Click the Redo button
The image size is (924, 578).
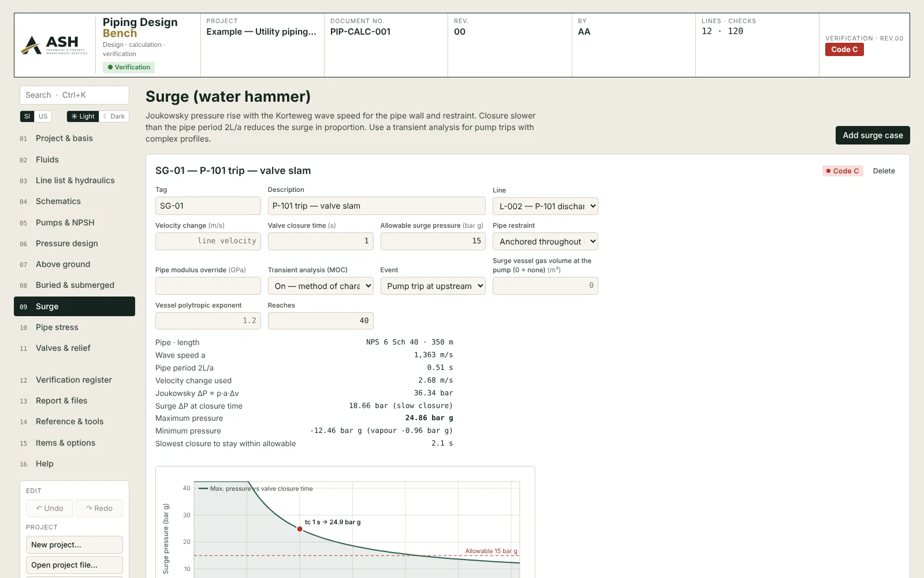coord(99,508)
